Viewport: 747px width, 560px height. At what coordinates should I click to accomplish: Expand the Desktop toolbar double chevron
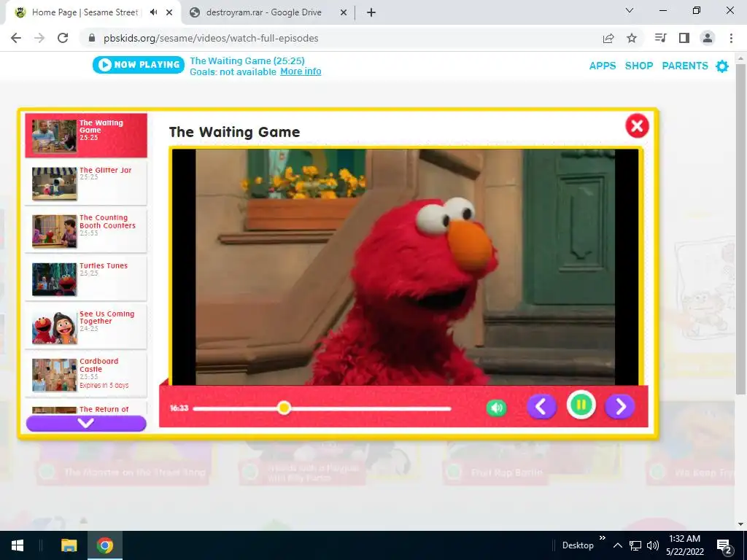coord(602,538)
